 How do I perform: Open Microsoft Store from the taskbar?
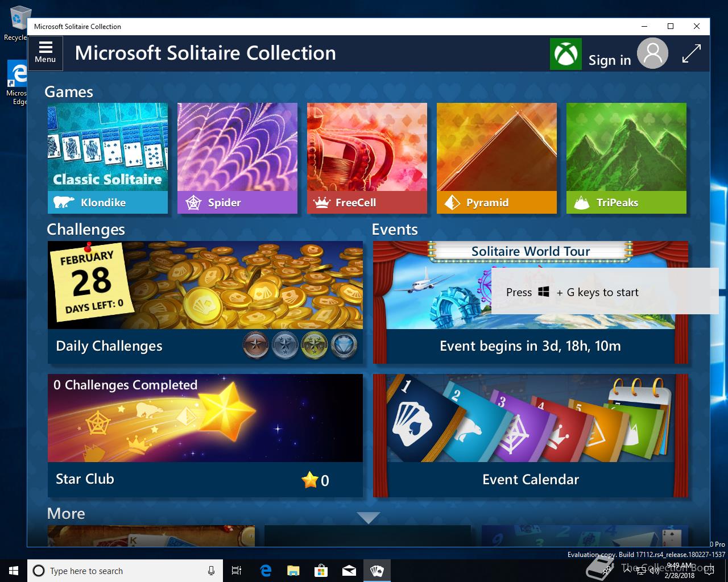click(x=321, y=571)
